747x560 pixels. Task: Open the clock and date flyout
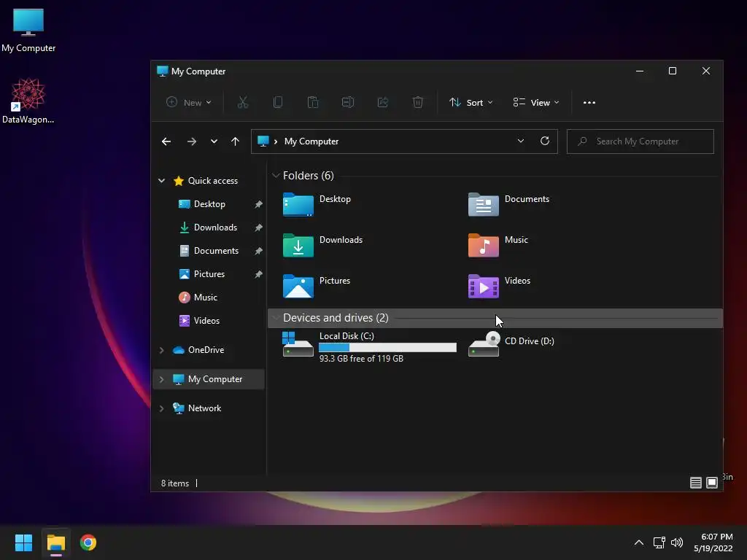coord(713,542)
